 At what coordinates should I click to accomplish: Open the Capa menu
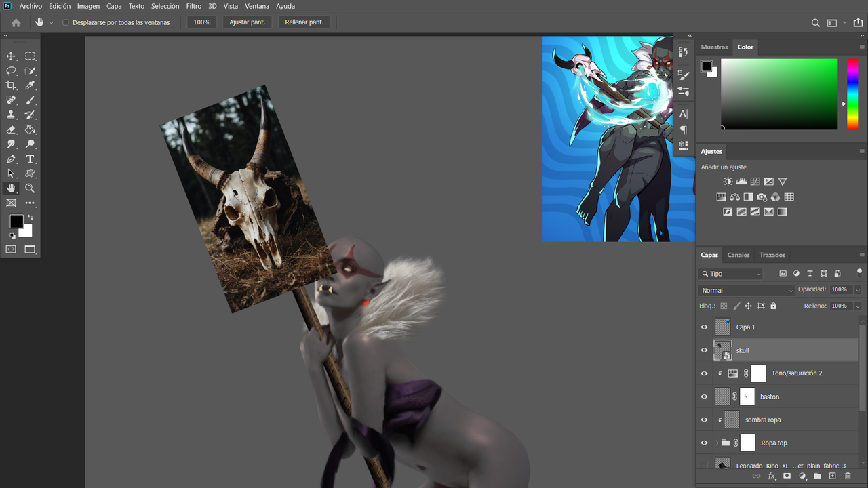(114, 6)
